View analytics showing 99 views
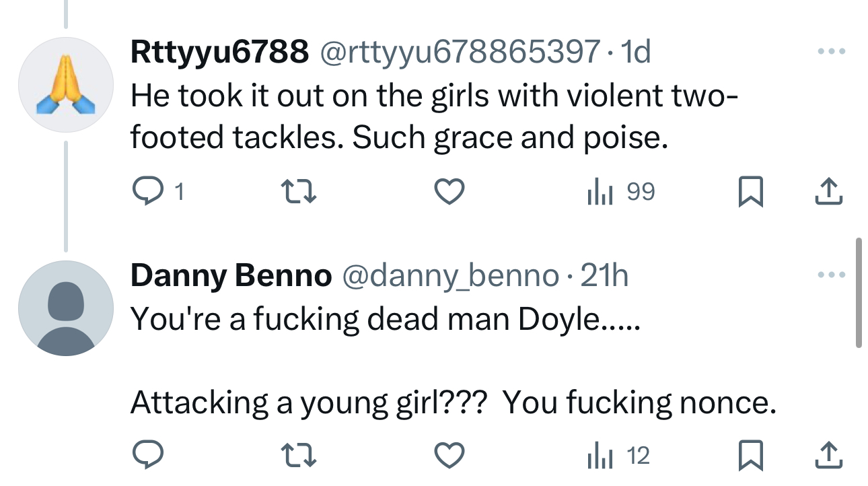Screen dimensions: 868x486 (x=620, y=193)
